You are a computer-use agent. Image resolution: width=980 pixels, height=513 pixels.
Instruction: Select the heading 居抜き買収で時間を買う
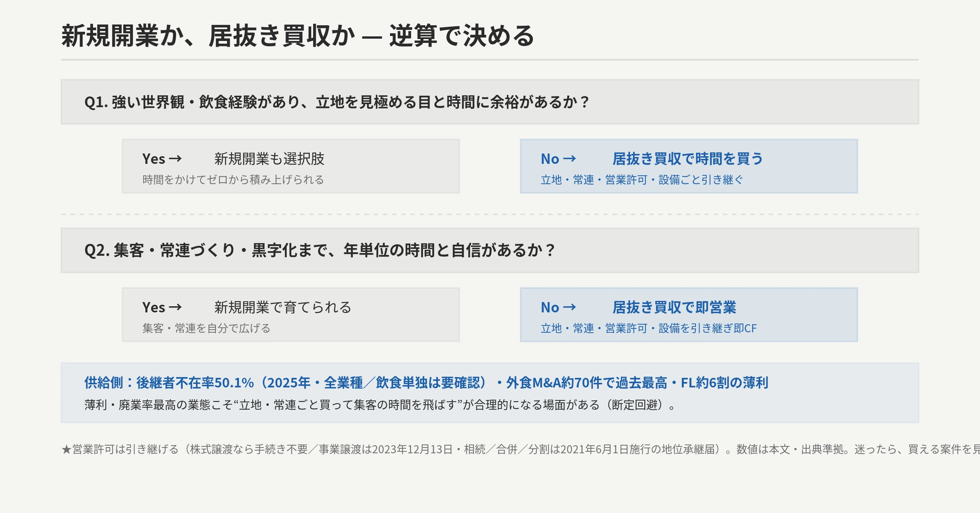point(688,159)
